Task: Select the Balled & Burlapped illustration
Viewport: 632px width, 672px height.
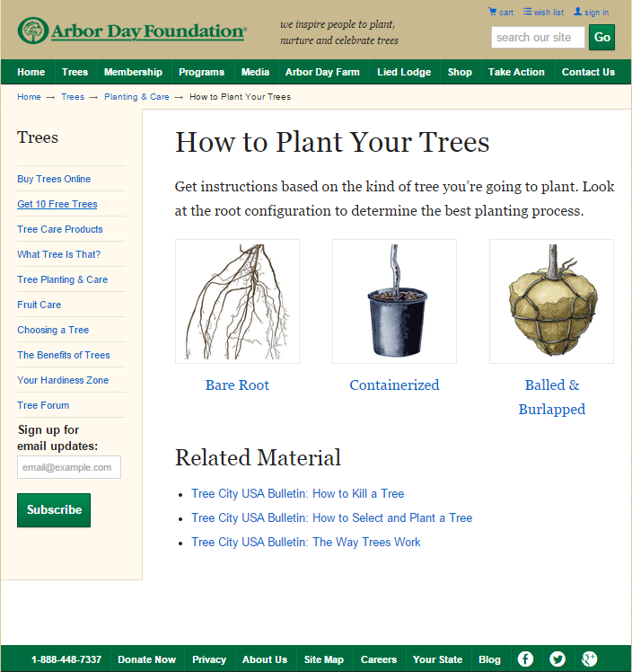Action: coord(551,301)
